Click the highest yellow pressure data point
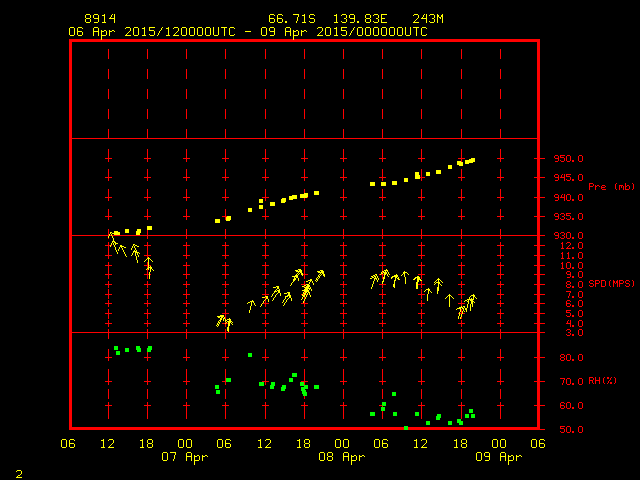This screenshot has height=480, width=640. (472, 159)
